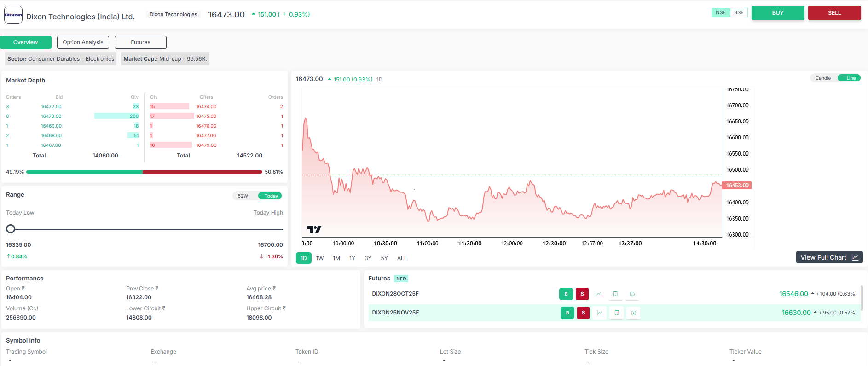Open info icon for DIXON25NOV25F
The image size is (868, 366).
click(633, 313)
